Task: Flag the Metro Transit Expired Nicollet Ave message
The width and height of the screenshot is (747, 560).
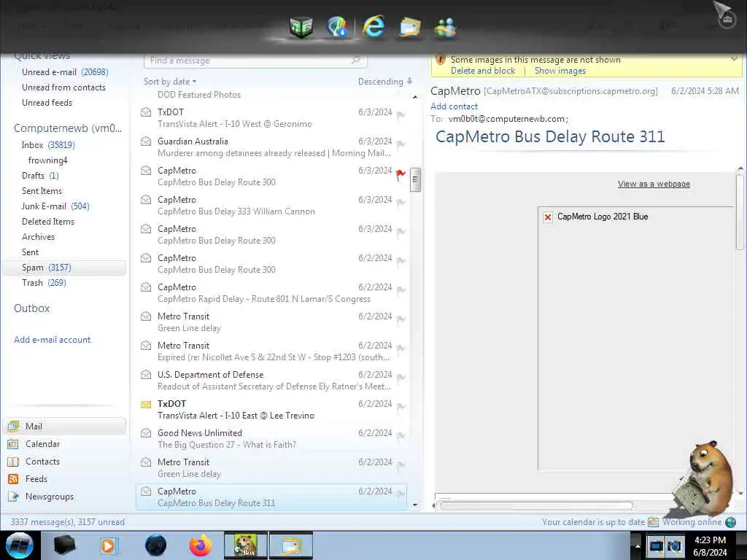Action: click(401, 349)
